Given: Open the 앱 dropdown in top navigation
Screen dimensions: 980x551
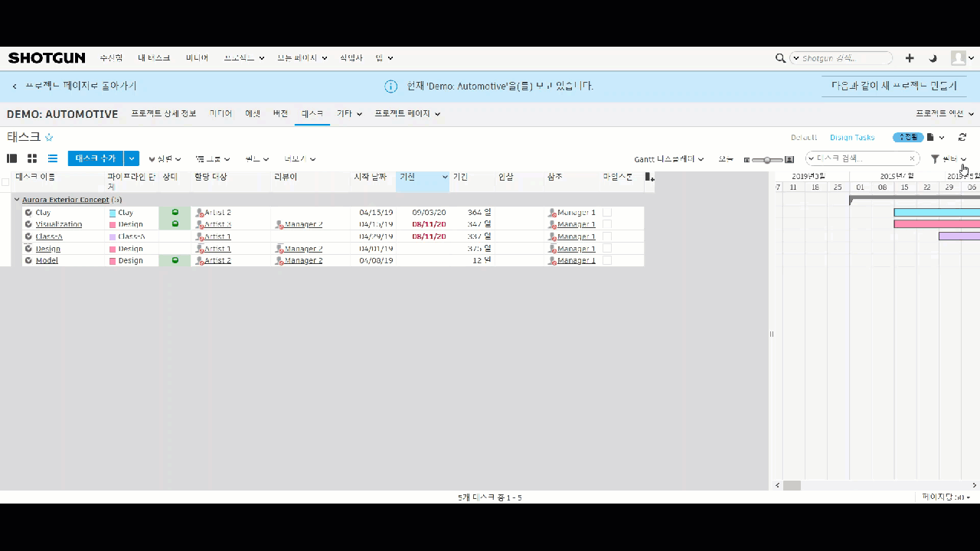Looking at the screenshot, I should [384, 58].
